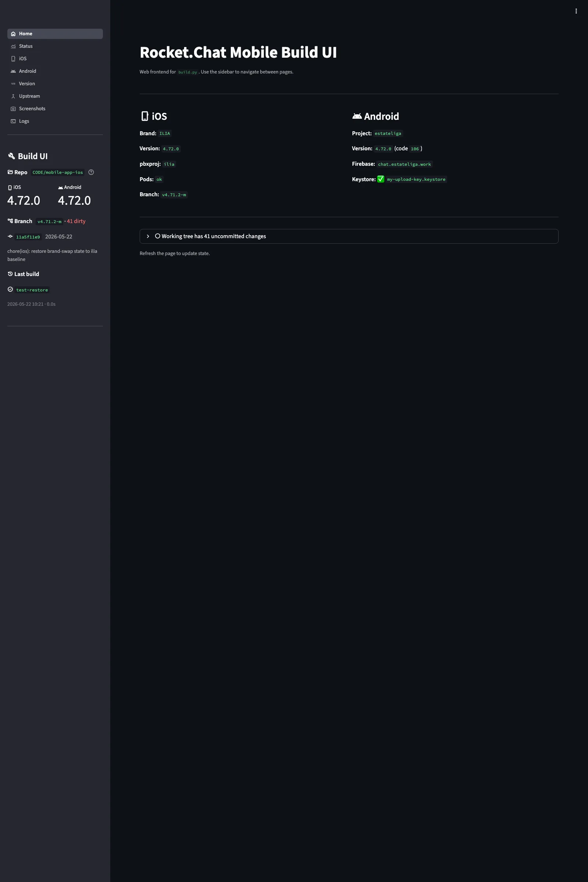Click the Project value estateliga
Screen dimensions: 588x882
(388, 133)
